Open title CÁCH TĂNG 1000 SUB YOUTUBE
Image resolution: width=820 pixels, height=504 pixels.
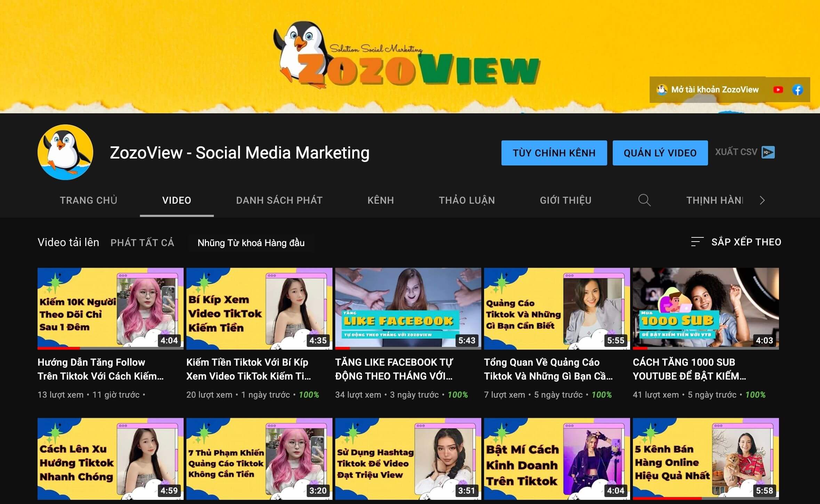(x=690, y=369)
